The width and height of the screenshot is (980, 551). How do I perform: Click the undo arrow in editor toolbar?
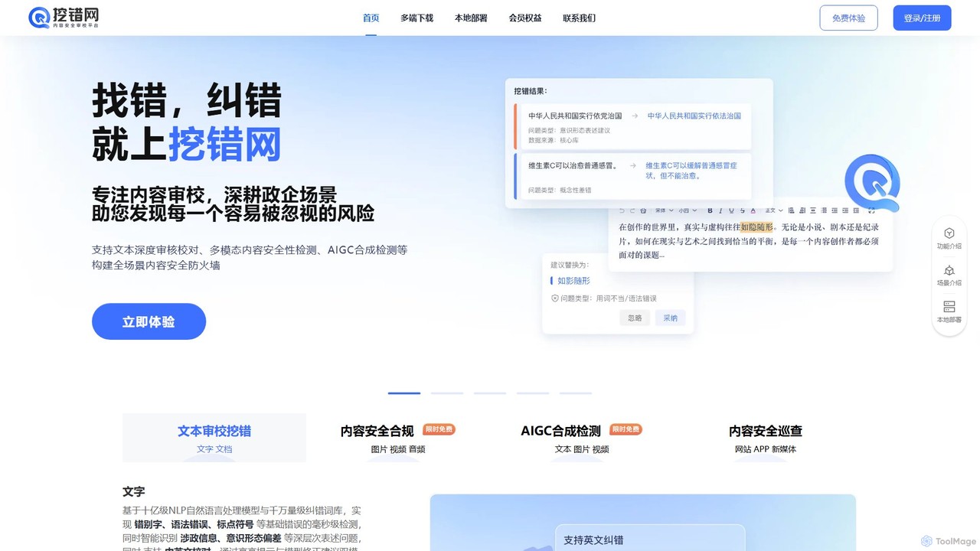coord(622,210)
